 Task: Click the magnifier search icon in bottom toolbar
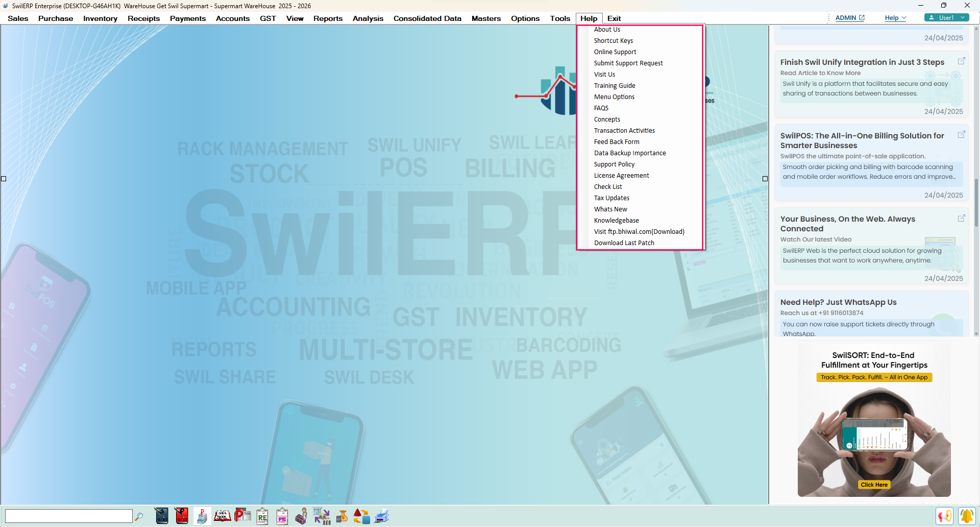click(x=139, y=516)
